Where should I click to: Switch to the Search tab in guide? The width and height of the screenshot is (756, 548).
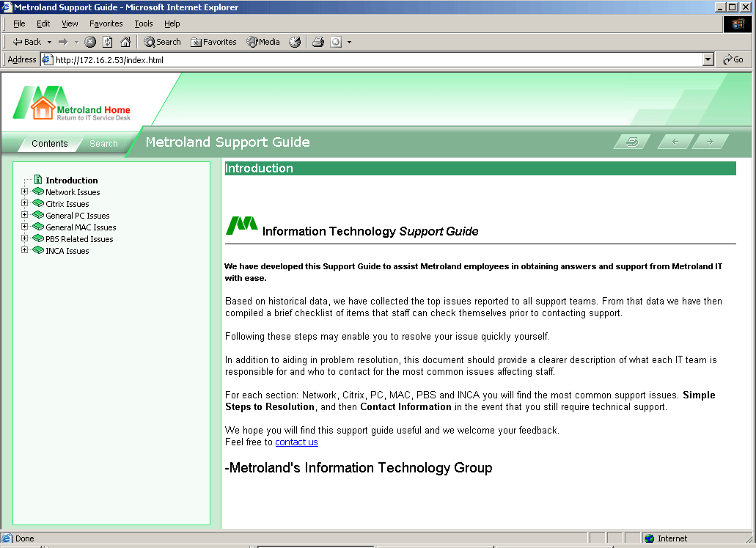[103, 144]
